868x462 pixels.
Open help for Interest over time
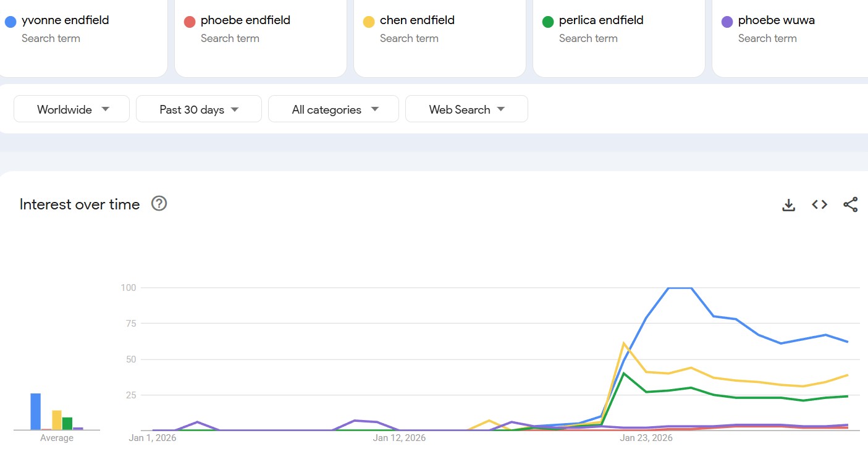click(x=159, y=203)
